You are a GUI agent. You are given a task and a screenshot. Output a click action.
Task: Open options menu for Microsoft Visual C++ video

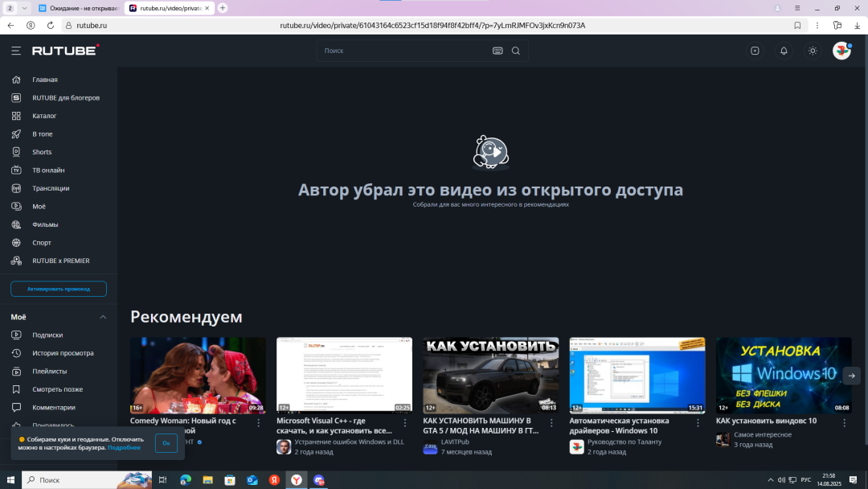[x=405, y=422]
